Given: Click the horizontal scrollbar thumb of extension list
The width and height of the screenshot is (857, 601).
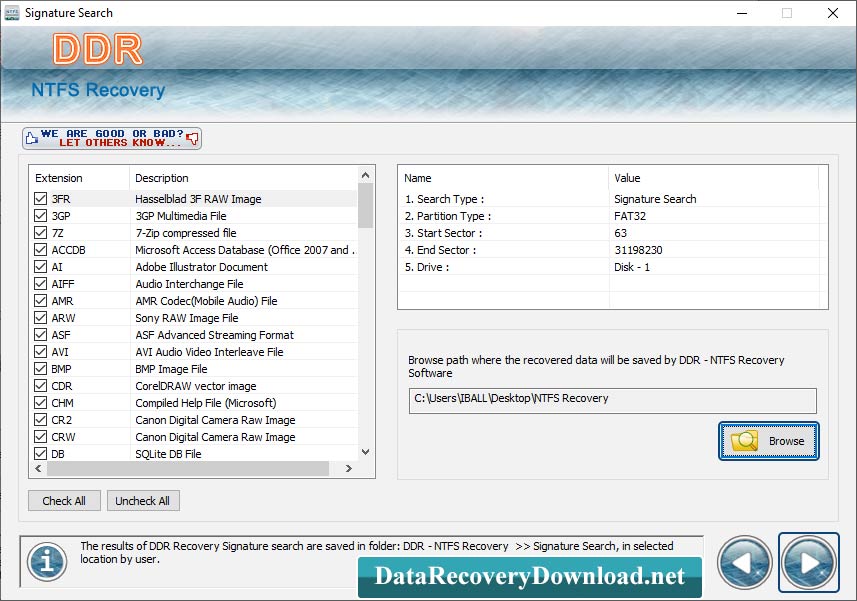Looking at the screenshot, I should (188, 468).
